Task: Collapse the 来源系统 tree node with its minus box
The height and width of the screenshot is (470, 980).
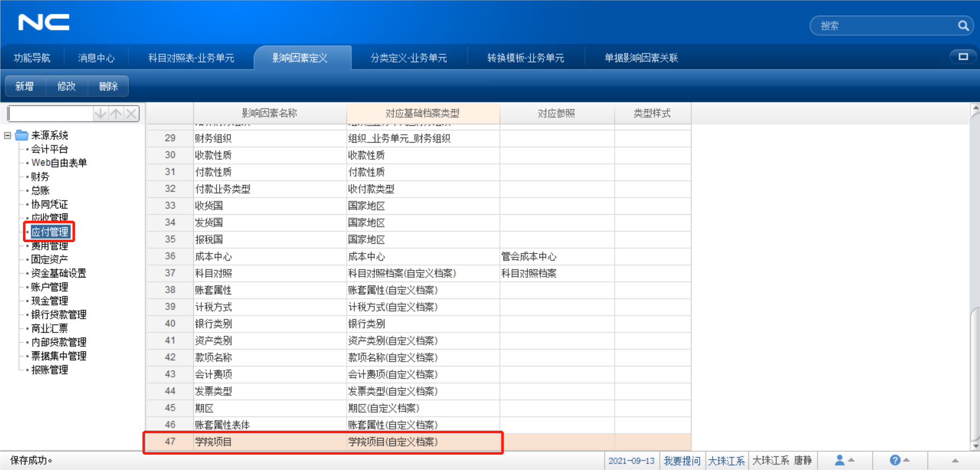Action: coord(7,135)
